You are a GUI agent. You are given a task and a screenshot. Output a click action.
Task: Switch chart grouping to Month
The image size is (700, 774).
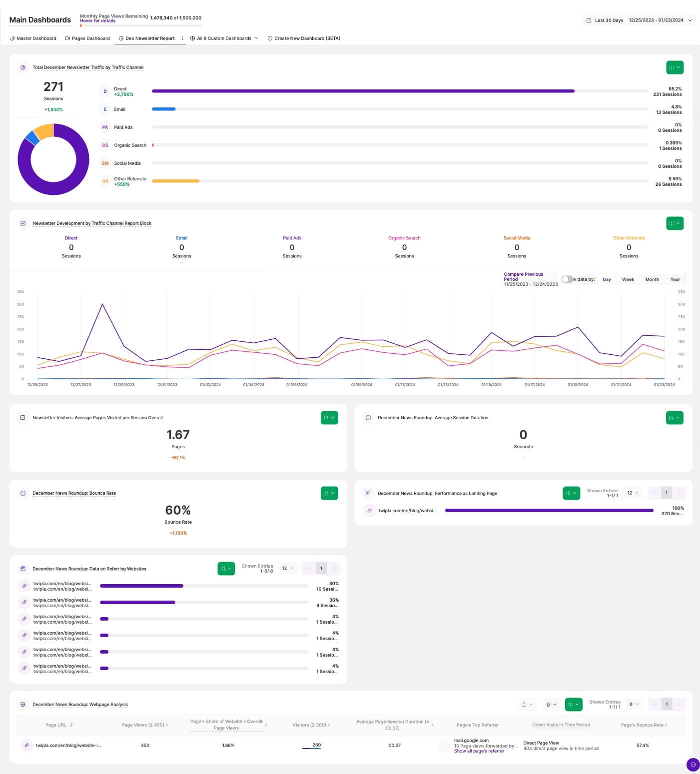click(652, 280)
